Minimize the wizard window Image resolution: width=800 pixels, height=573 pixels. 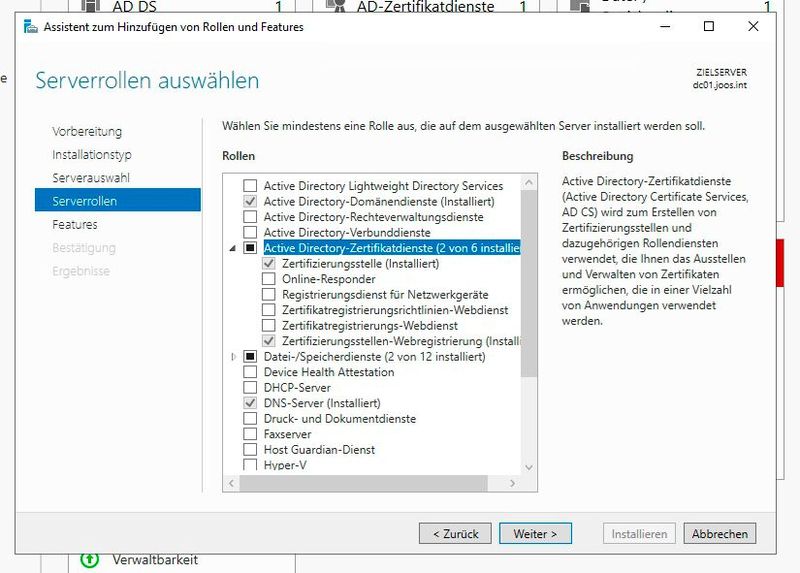665,27
